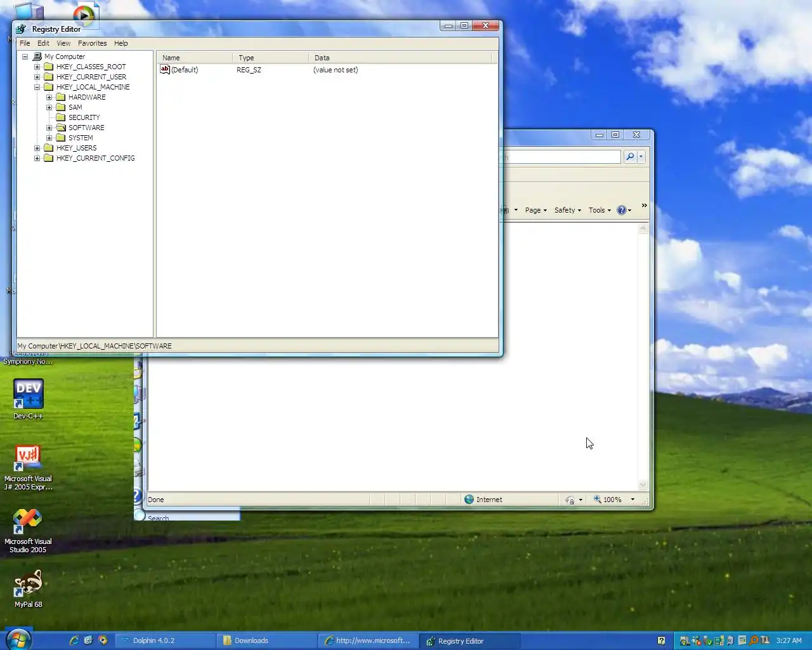Click the Start orb button
Screen dimensions: 812x650
tap(18, 639)
